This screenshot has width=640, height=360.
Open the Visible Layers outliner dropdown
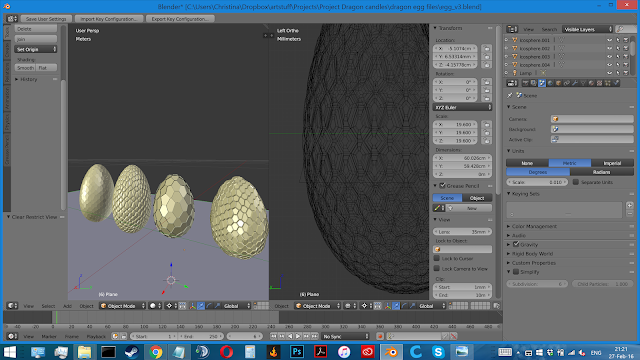point(587,29)
